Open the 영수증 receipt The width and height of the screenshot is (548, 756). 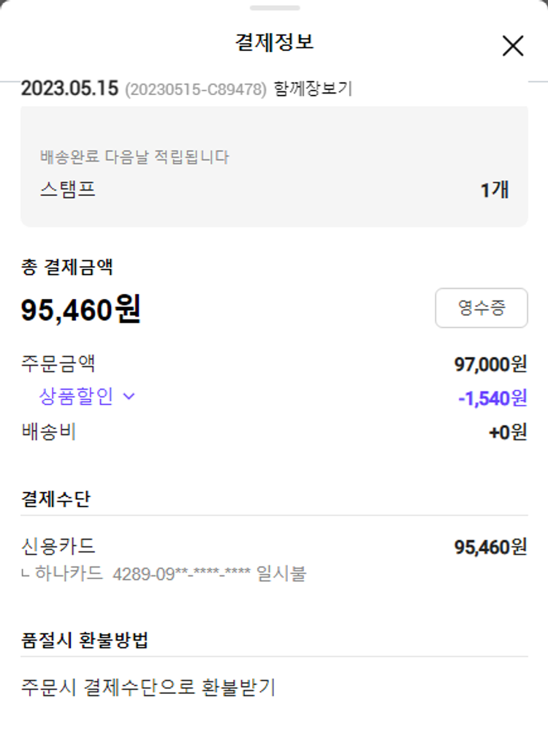pos(481,308)
